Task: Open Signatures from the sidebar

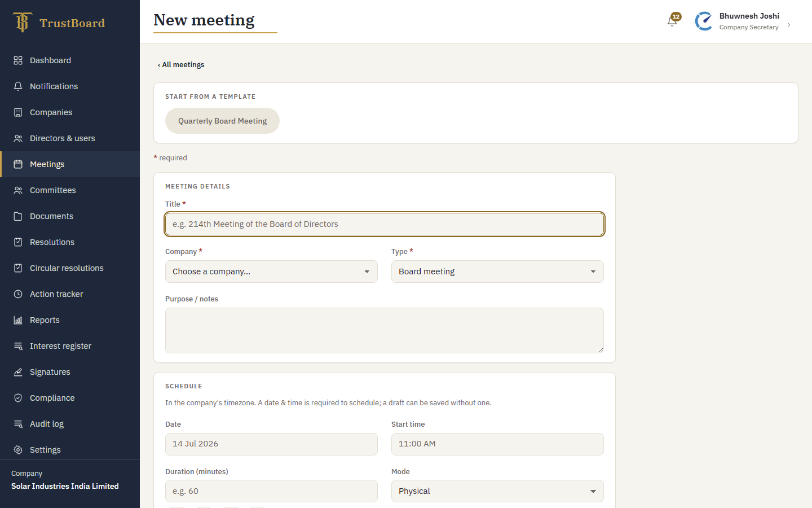Action: click(x=70, y=372)
